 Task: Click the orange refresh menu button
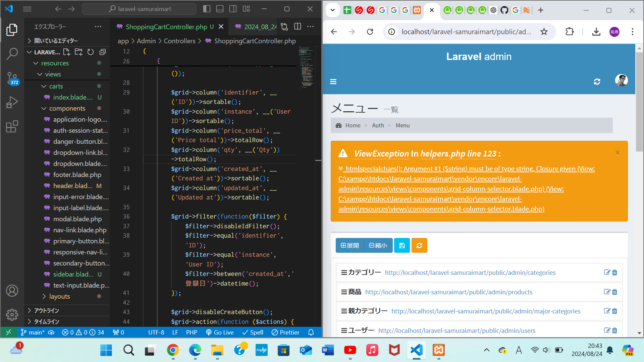coord(419,245)
